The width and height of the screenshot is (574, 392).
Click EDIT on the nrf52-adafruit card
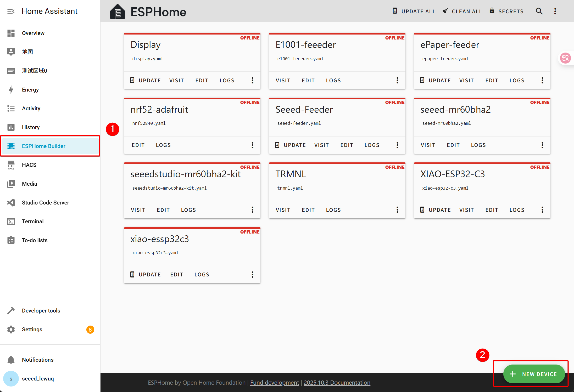point(138,145)
